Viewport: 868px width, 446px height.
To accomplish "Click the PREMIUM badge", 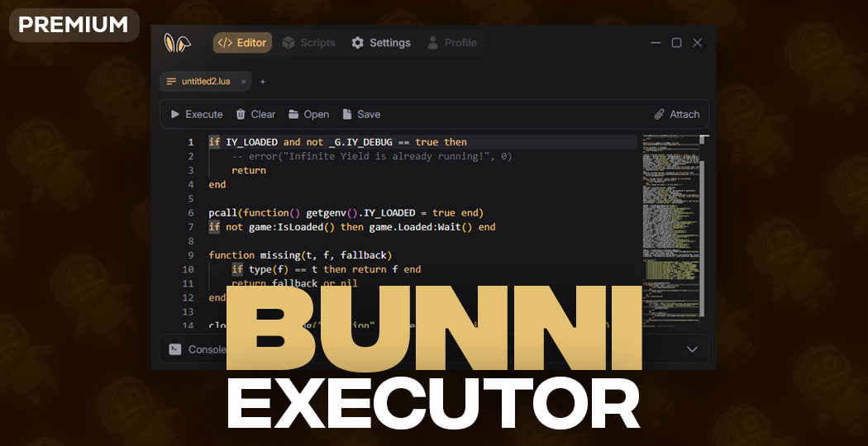I will click(74, 25).
